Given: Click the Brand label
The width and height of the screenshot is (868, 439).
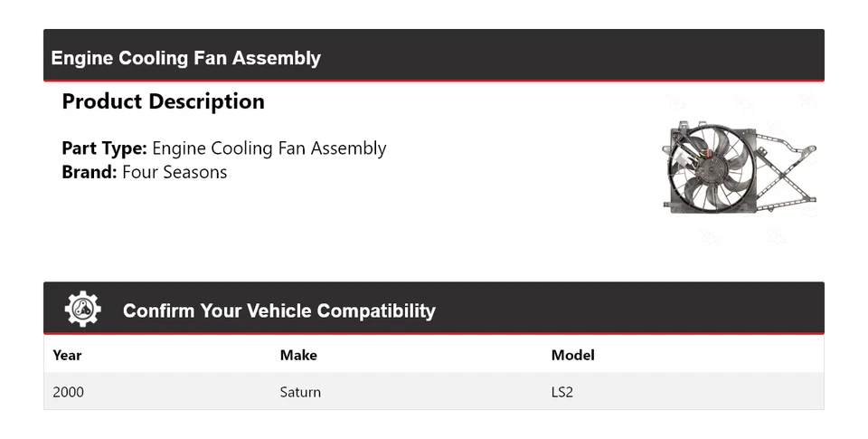Looking at the screenshot, I should (89, 172).
